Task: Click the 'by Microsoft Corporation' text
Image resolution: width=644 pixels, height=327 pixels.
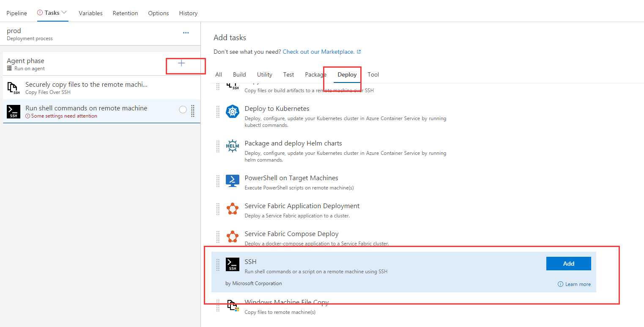Action: click(x=254, y=283)
